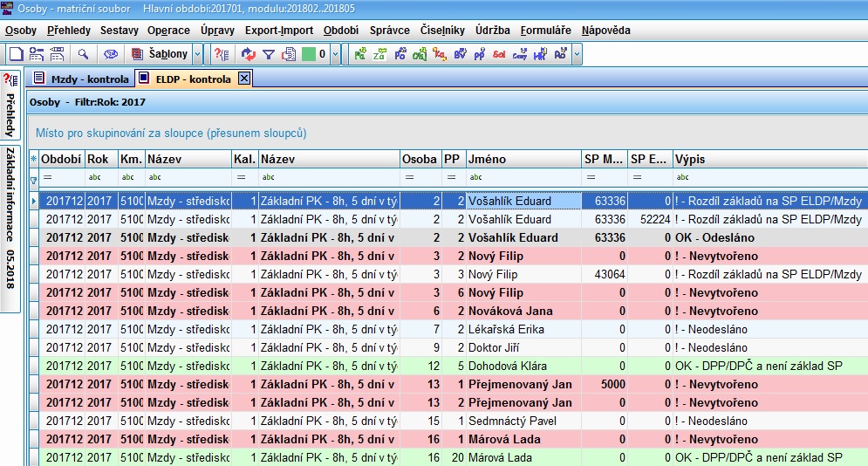This screenshot has width=868, height=466.
Task: Sort by the Rok column header
Action: tap(101, 160)
